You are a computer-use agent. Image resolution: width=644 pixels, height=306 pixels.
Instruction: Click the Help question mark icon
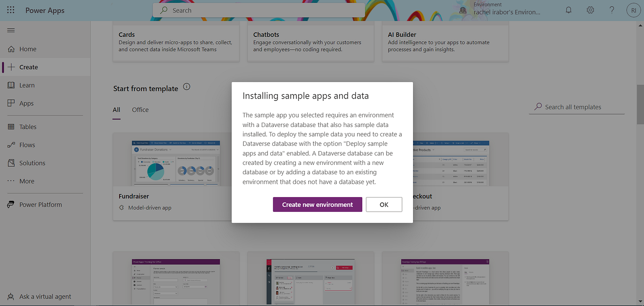611,9
